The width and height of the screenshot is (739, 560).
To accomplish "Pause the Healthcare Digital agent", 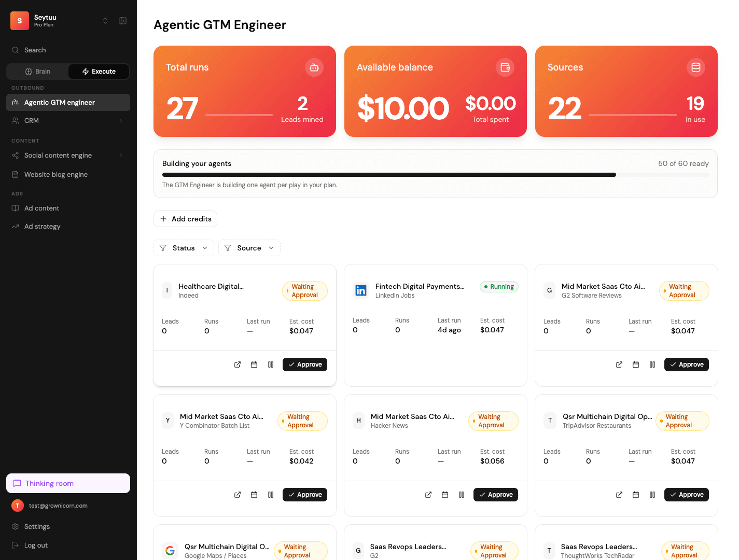I will click(271, 365).
